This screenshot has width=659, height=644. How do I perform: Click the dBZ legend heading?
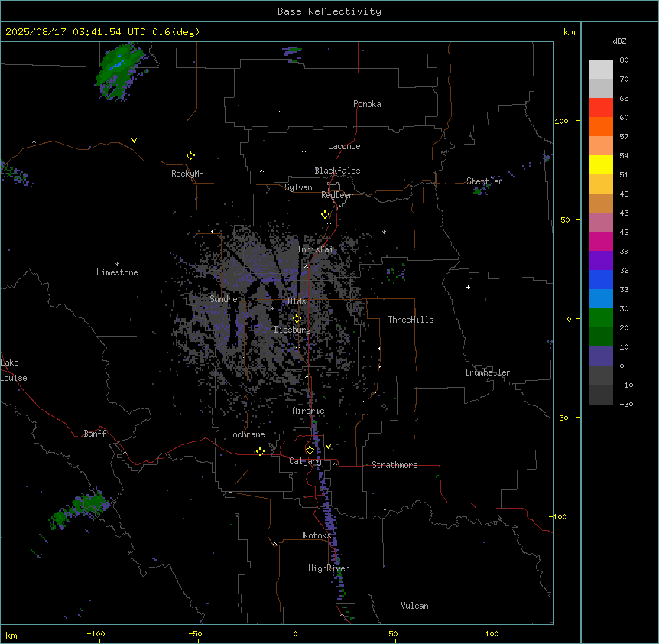[x=619, y=41]
